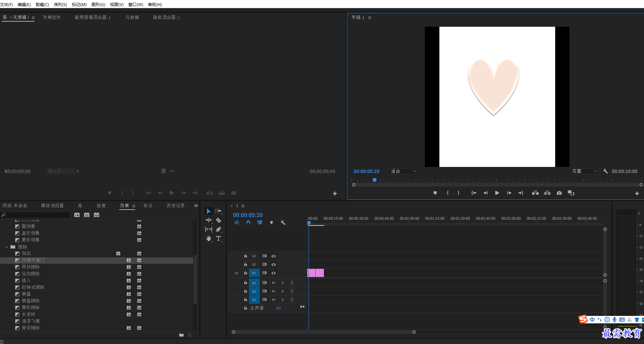Switch to the 历史记录 tab
644x344 pixels.
[x=175, y=206]
